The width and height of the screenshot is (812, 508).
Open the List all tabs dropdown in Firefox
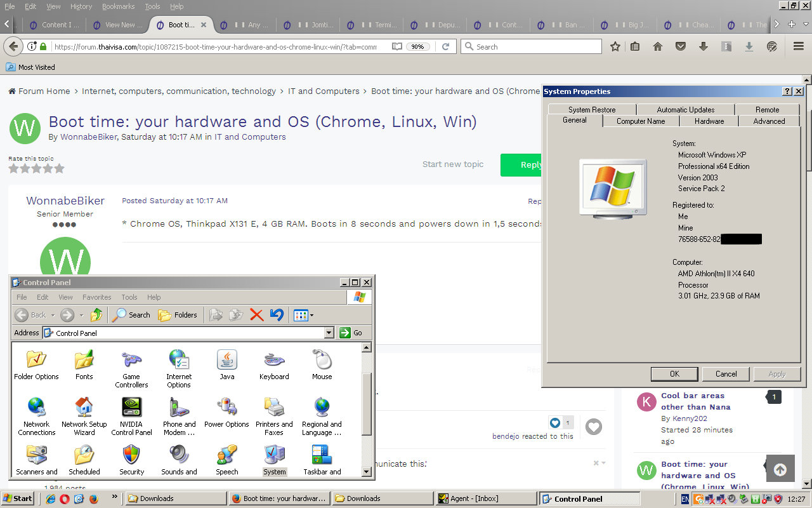[805, 24]
